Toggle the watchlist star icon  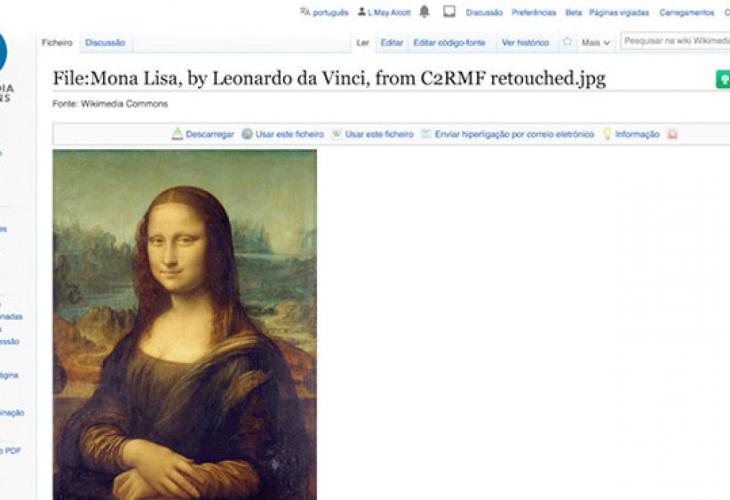point(567,42)
